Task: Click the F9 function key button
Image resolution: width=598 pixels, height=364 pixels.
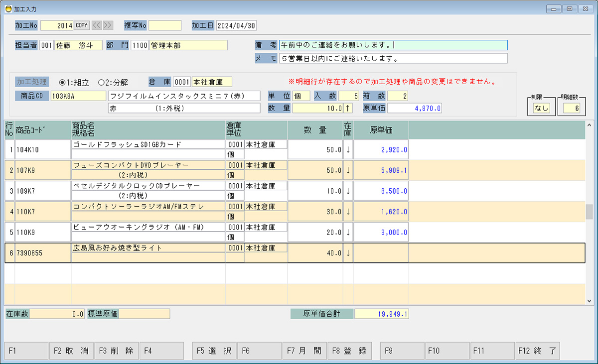Action: point(403,351)
